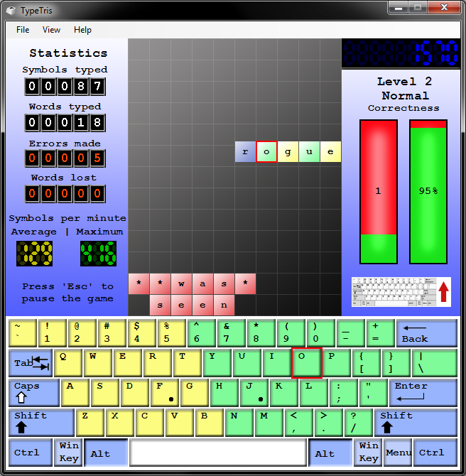The width and height of the screenshot is (466, 476).
Task: Click the comma less-than key
Action: pyautogui.click(x=299, y=423)
